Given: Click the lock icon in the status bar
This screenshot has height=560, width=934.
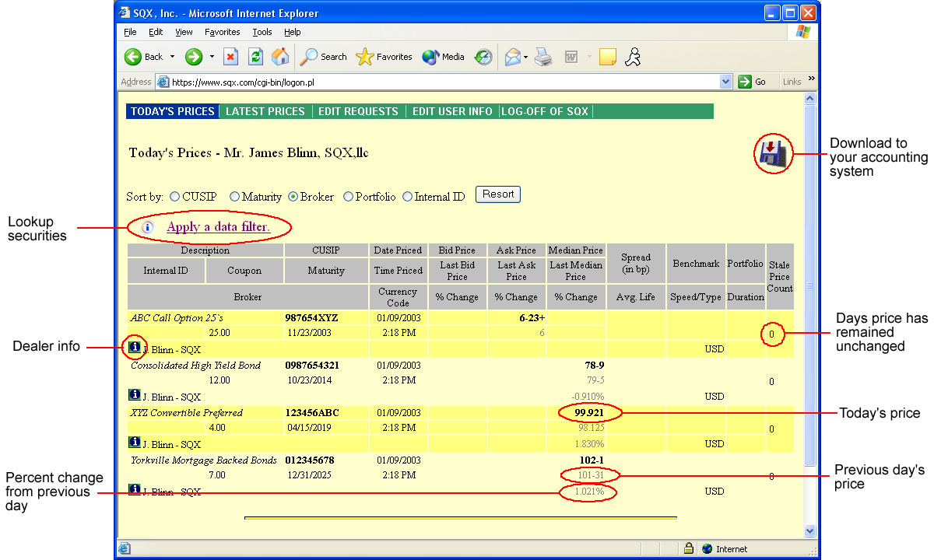Looking at the screenshot, I should [x=689, y=548].
